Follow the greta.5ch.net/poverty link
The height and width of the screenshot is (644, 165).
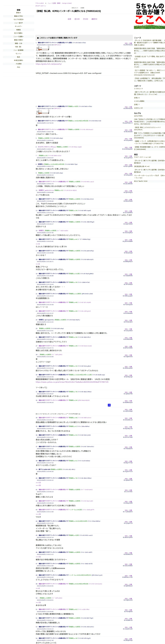pyautogui.click(x=49, y=64)
